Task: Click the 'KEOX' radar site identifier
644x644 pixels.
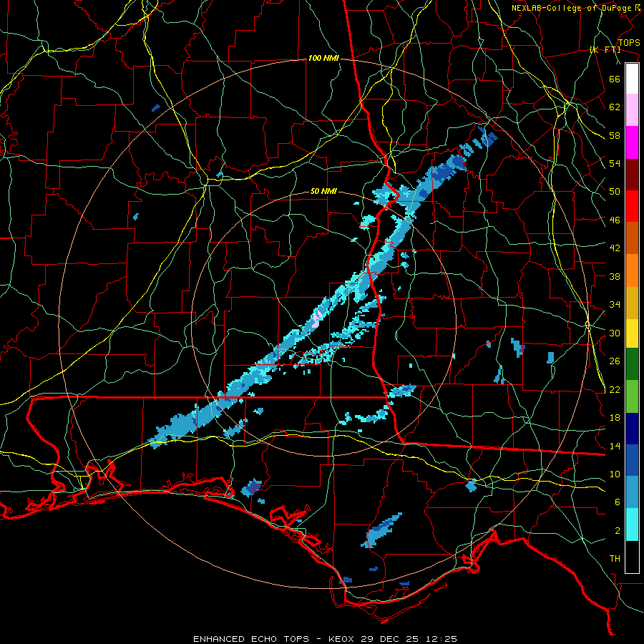Action: tap(343, 639)
